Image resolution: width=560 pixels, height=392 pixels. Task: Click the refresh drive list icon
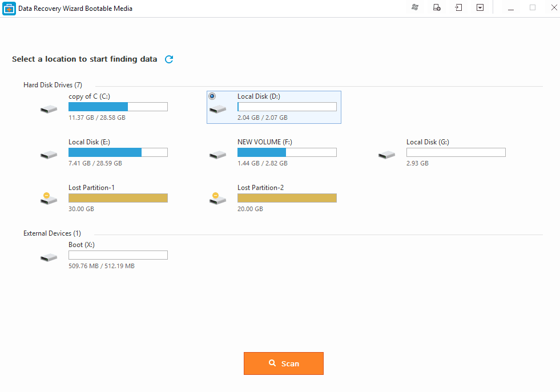(x=169, y=59)
